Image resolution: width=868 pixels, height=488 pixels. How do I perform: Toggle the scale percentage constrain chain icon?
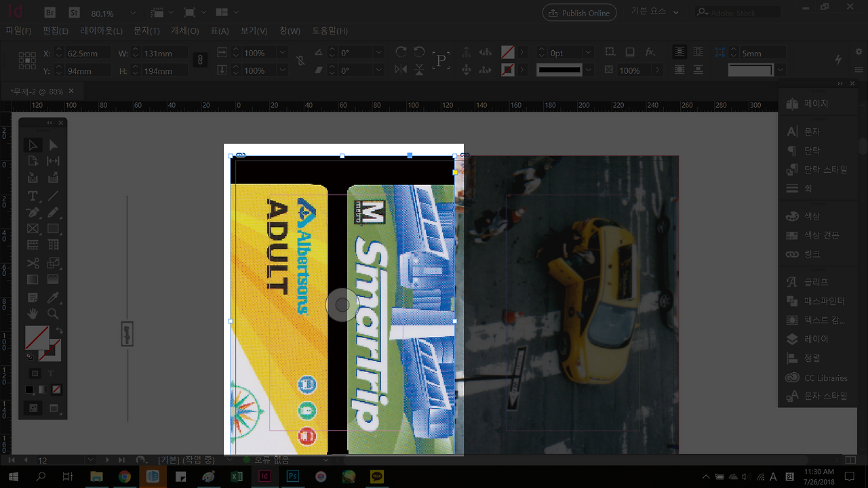[x=300, y=61]
